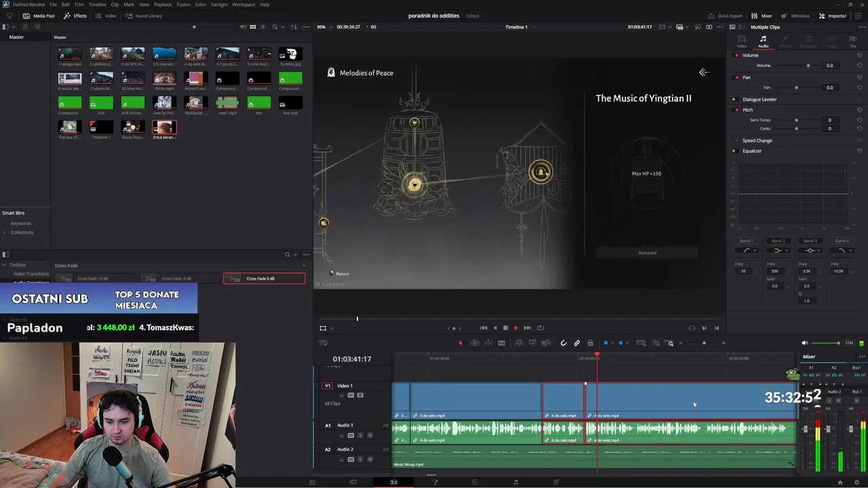Jump to first frame in transport
This screenshot has width=868, height=488.
click(x=484, y=328)
